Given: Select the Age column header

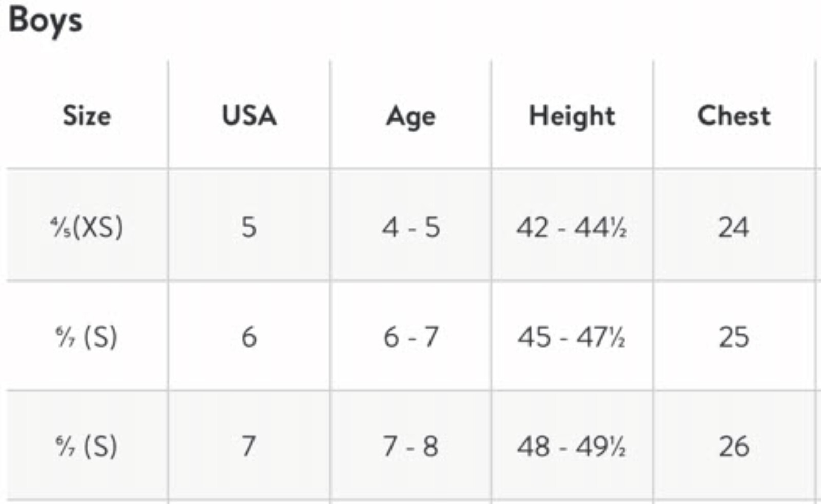Looking at the screenshot, I should click(411, 117).
